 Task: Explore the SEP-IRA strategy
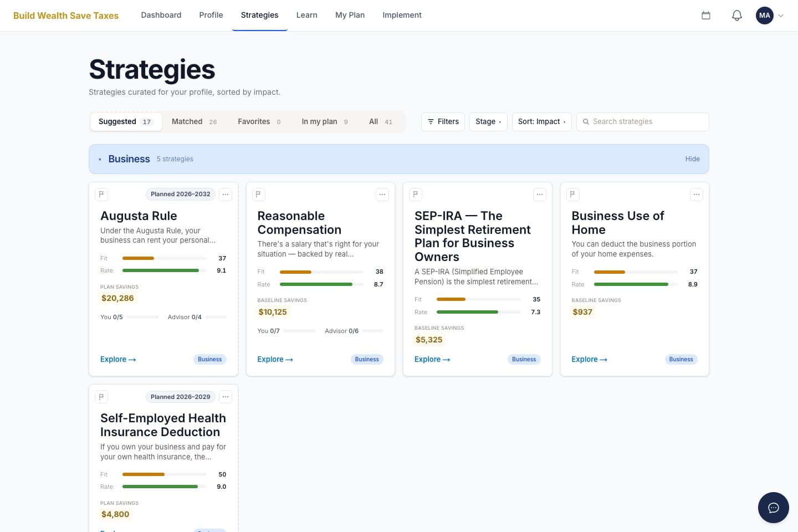point(432,360)
